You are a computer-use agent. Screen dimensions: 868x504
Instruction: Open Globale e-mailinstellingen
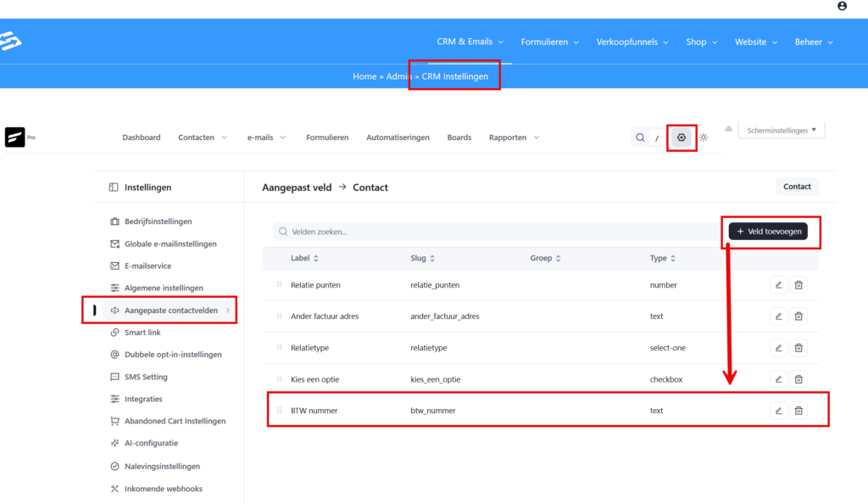pos(170,244)
